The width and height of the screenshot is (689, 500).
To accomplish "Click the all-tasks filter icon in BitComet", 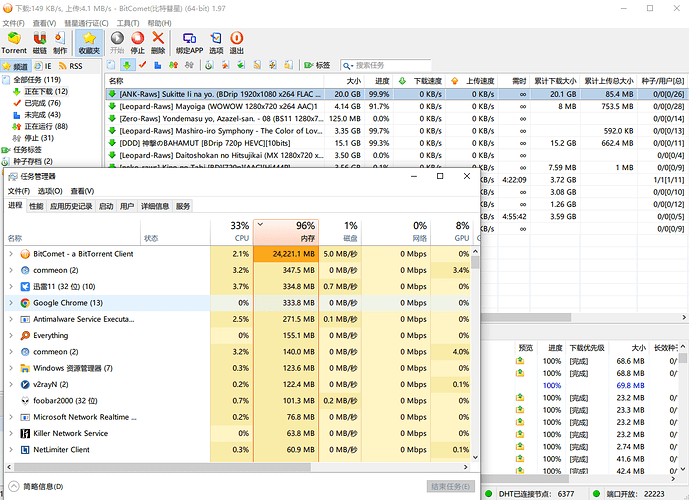I will (111, 65).
